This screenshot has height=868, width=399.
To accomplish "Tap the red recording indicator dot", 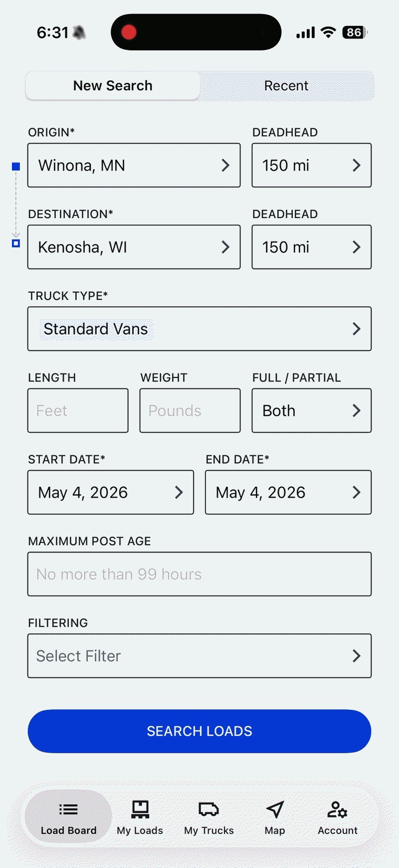I will 129,32.
